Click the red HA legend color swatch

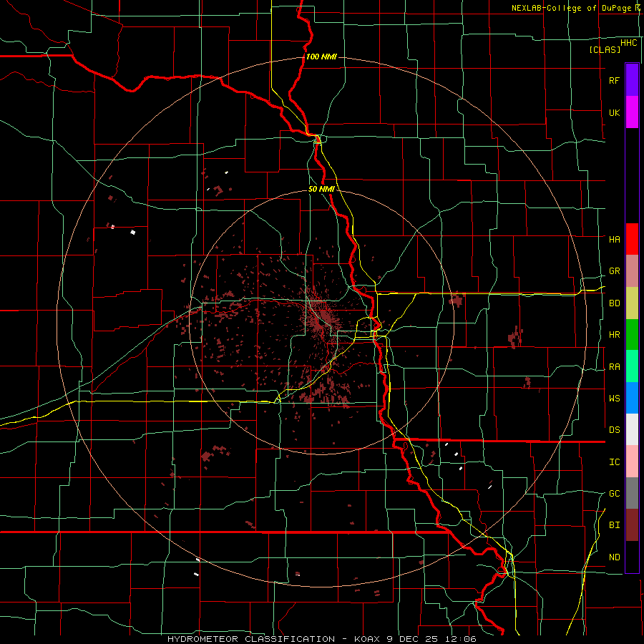tap(632, 239)
